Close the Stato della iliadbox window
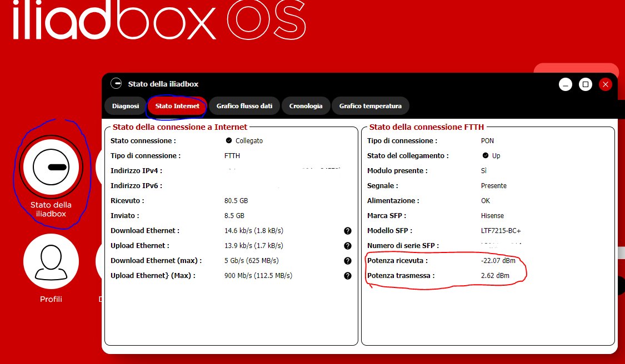Screen dimensions: 625x364 tap(606, 84)
